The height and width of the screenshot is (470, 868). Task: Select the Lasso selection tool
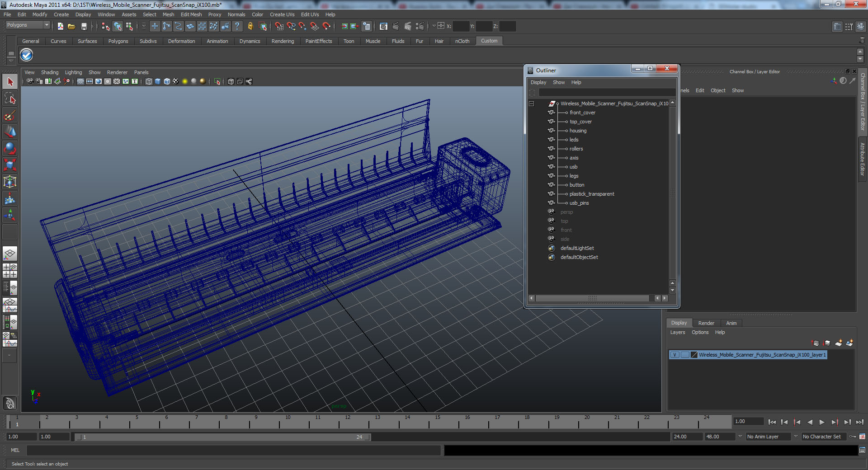10,99
